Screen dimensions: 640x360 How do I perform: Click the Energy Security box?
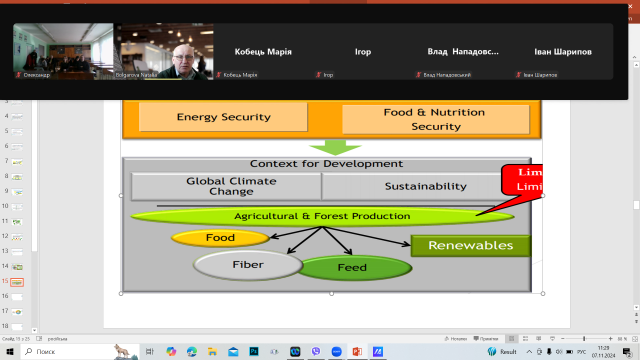tap(223, 117)
